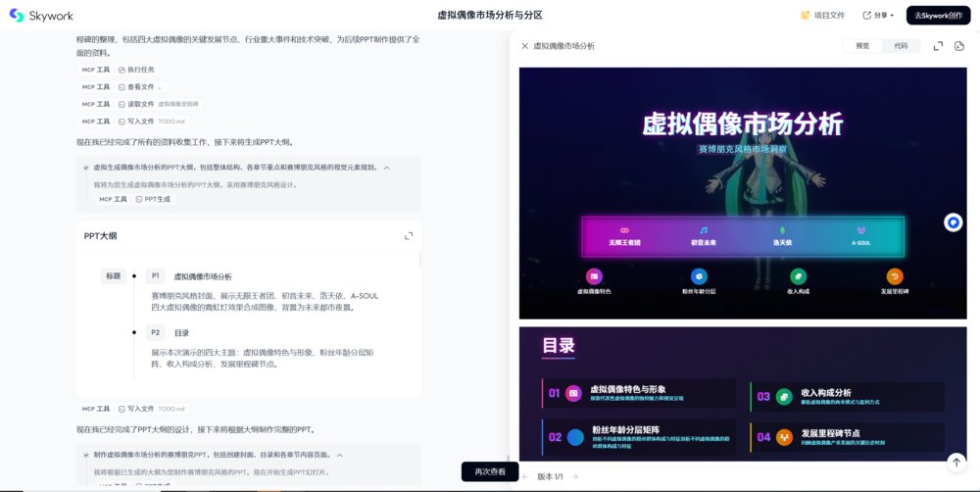Go to the next version arrow
980x492 pixels.
[x=575, y=476]
